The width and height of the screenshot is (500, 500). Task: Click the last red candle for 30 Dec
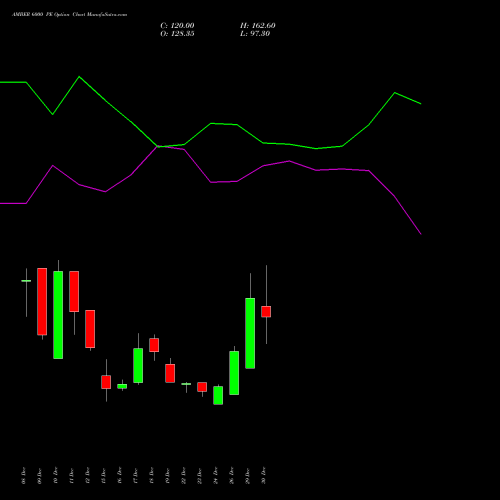coord(266,312)
